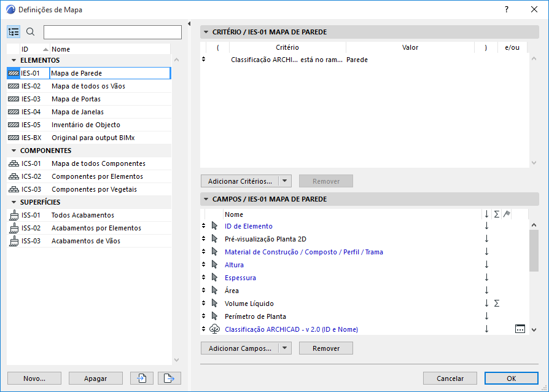Screen dimensions: 549x392
Task: Click the Novo... button
Action: click(x=34, y=378)
